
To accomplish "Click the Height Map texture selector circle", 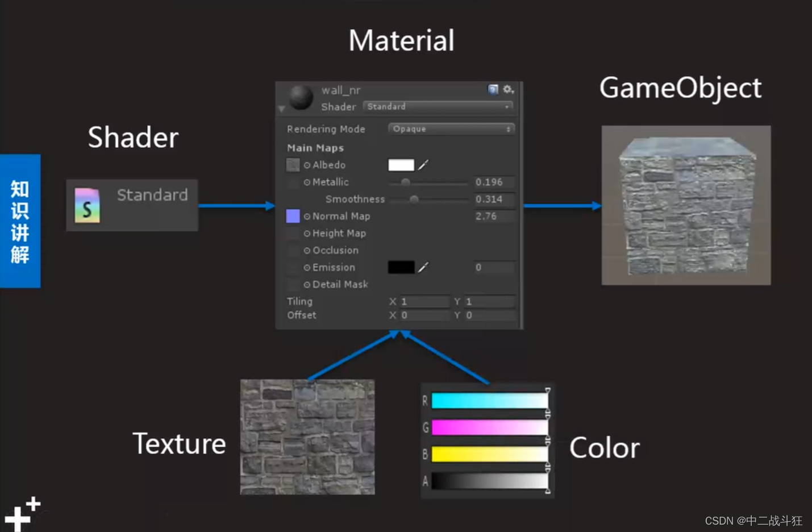I will [307, 233].
